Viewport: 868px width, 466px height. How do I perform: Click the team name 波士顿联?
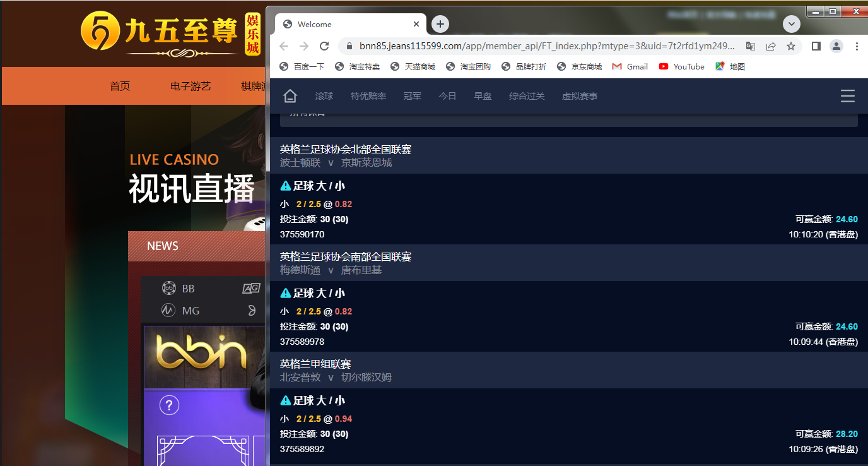click(x=300, y=163)
